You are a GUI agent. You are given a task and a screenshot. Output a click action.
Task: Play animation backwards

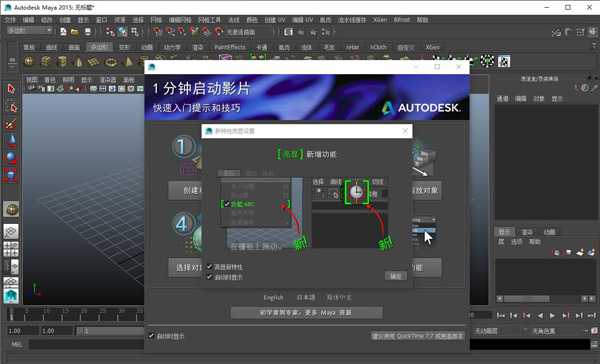pos(540,315)
